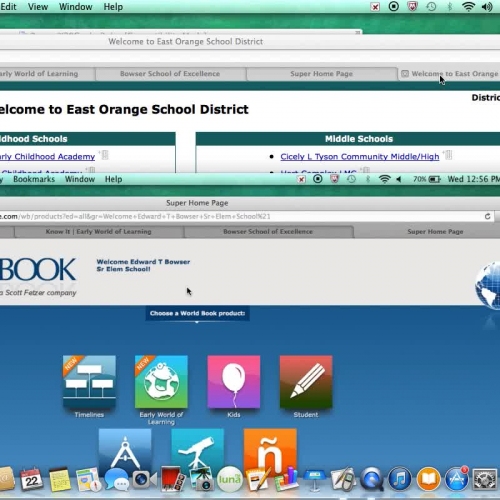The height and width of the screenshot is (500, 500).
Task: Open iBooks orange book icon in Dock
Action: pyautogui.click(x=428, y=479)
